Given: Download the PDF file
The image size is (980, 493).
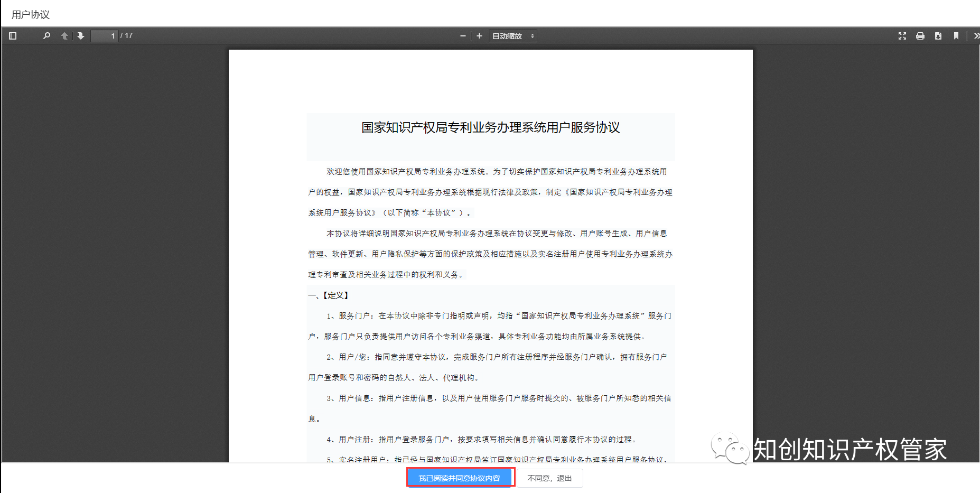Looking at the screenshot, I should (938, 36).
